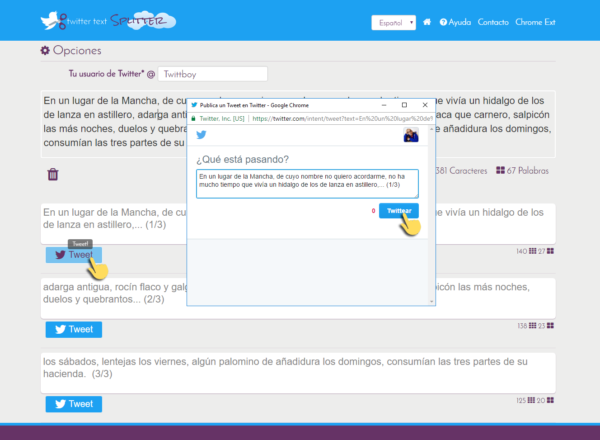Click the Twitter, Inc. [US] certificate label
The height and width of the screenshot is (440, 600).
[x=222, y=119]
